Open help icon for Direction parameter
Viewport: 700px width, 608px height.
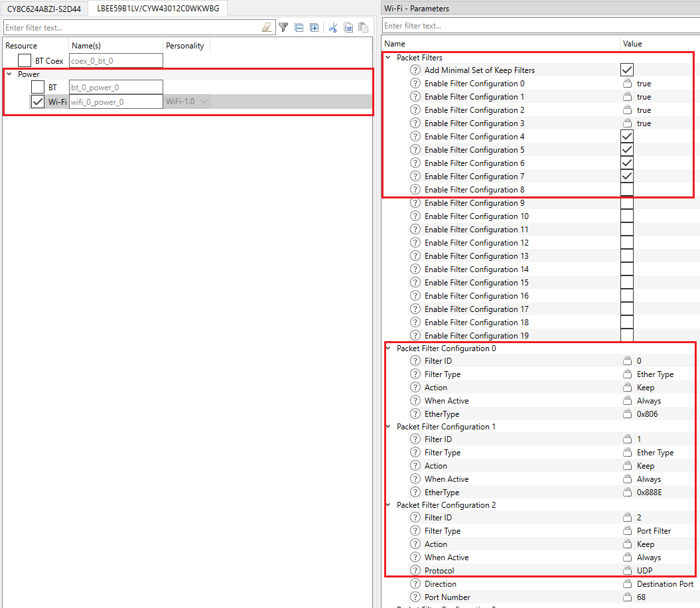point(415,584)
